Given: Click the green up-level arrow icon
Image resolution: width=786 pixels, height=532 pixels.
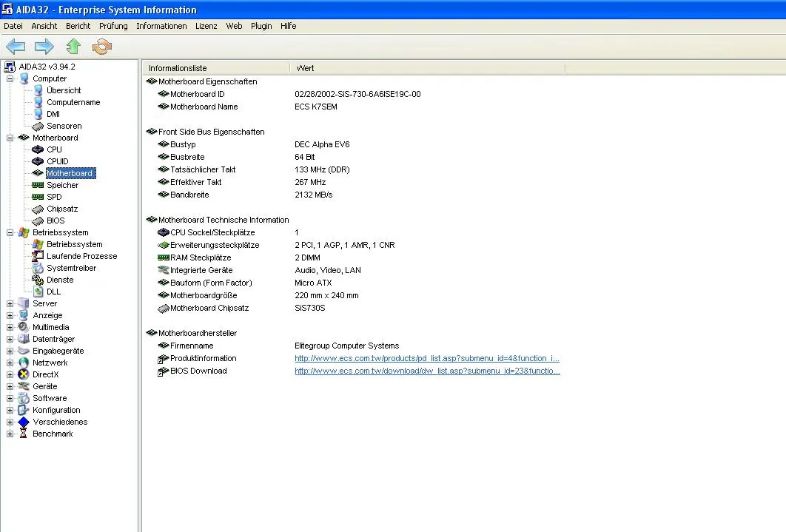Looking at the screenshot, I should point(73,47).
